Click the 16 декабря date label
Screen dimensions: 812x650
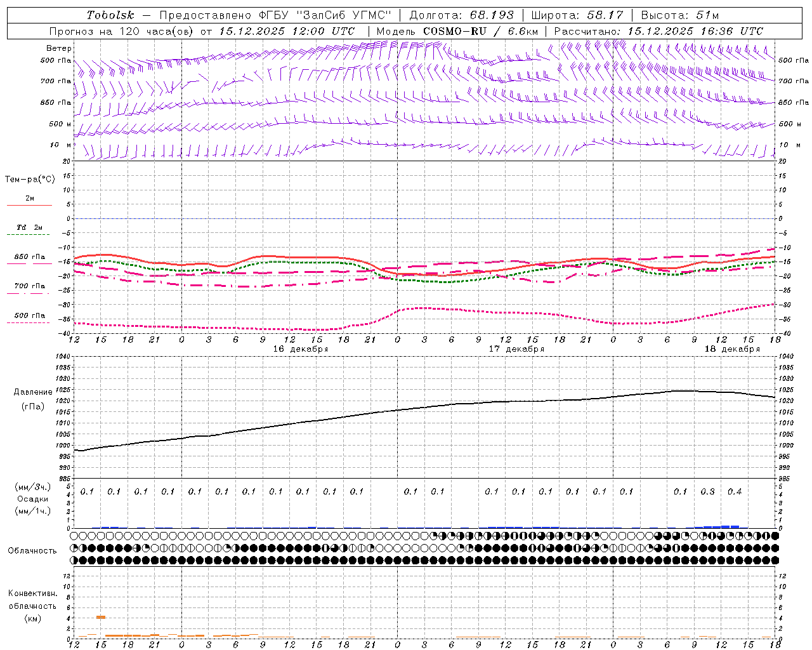tap(301, 349)
